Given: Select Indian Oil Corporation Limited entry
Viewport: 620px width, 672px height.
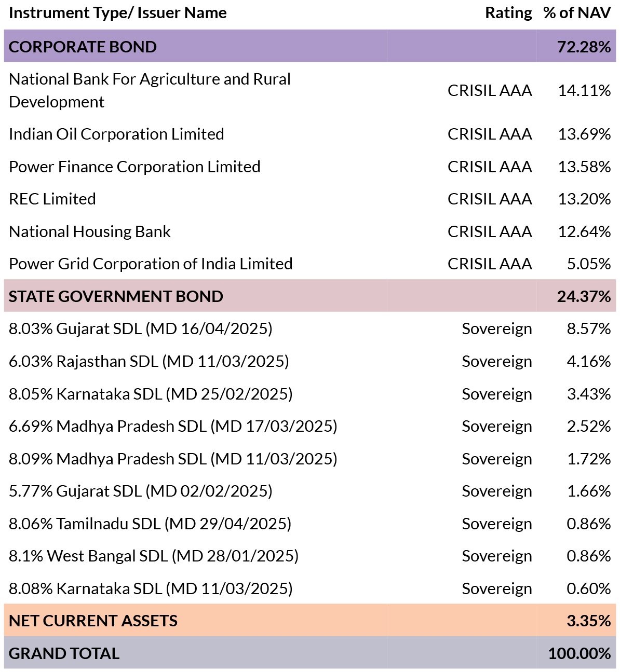Looking at the screenshot, I should pyautogui.click(x=116, y=134).
